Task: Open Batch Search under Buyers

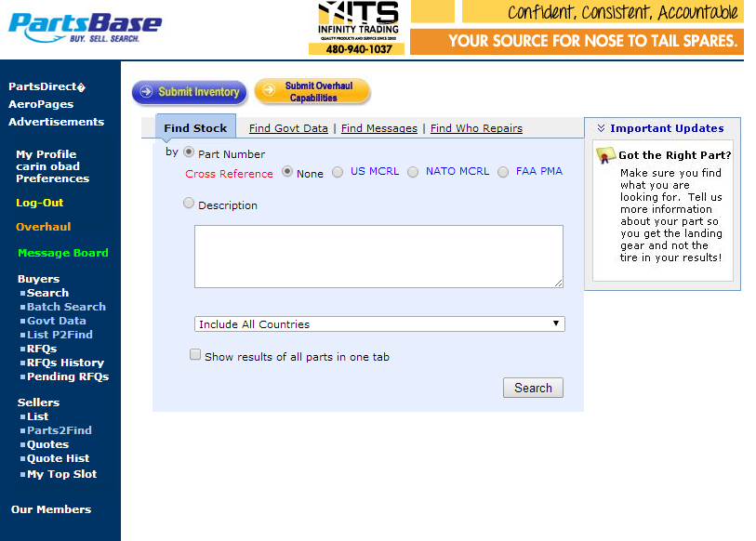Action: tap(66, 307)
